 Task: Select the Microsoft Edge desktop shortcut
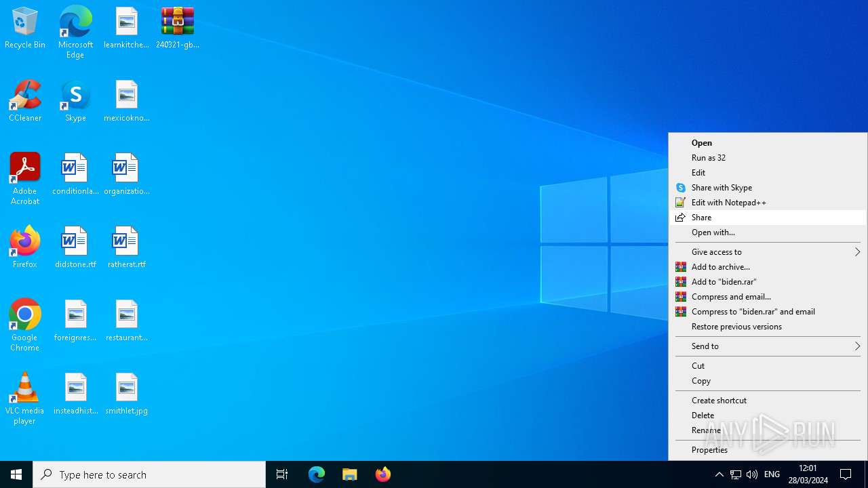click(x=75, y=33)
